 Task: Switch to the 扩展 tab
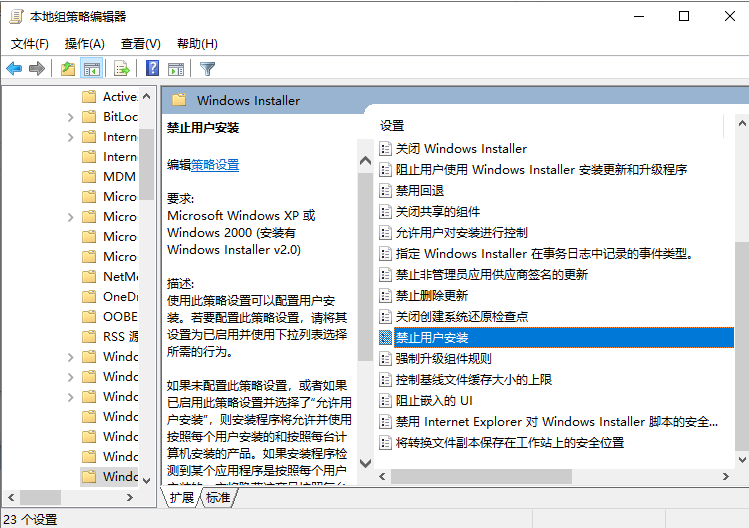pos(181,497)
